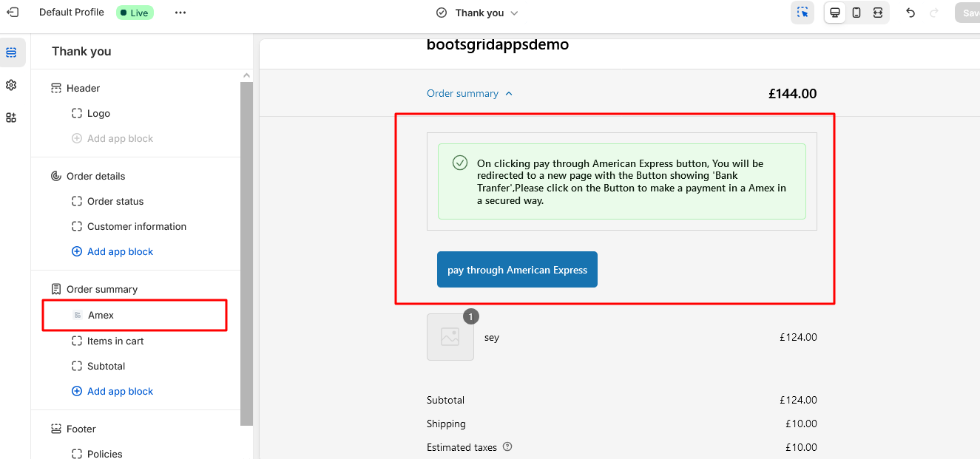Click the Live status badge
The width and height of the screenshot is (980, 459).
point(135,13)
